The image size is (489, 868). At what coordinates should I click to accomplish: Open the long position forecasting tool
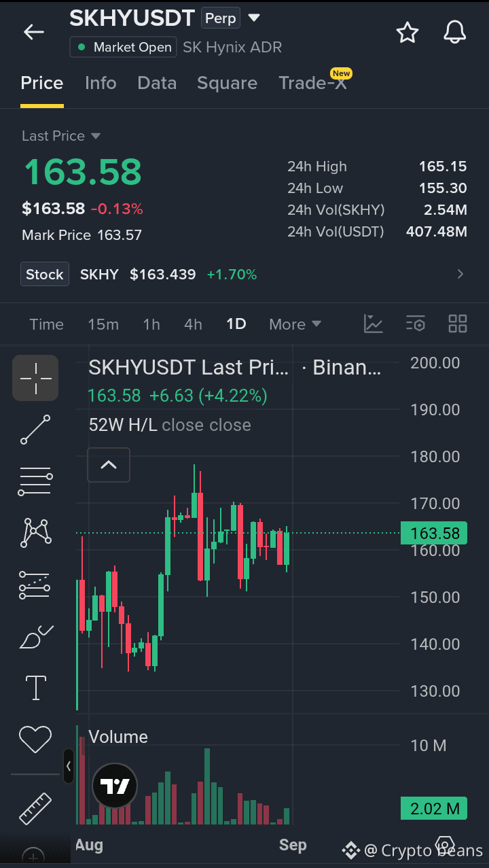tap(35, 585)
